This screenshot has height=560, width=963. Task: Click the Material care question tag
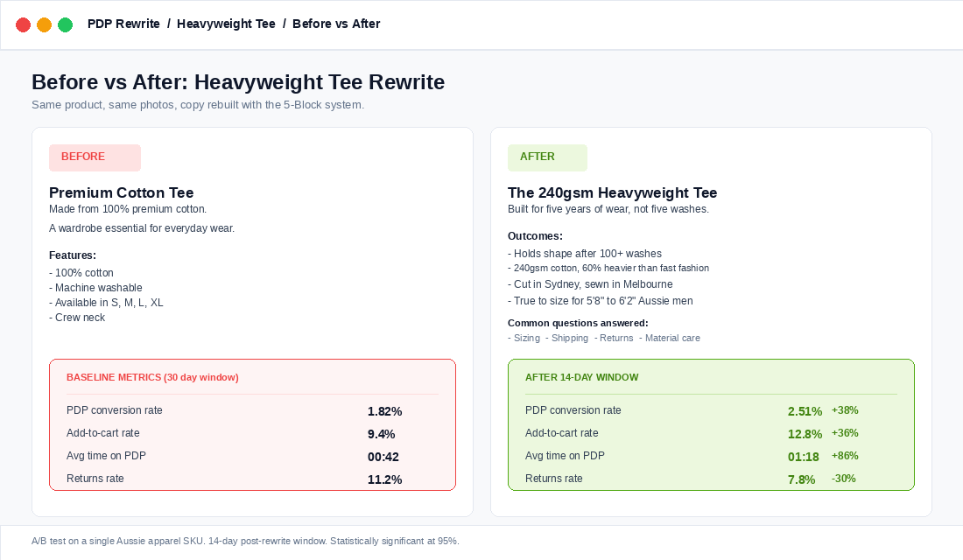click(x=670, y=339)
